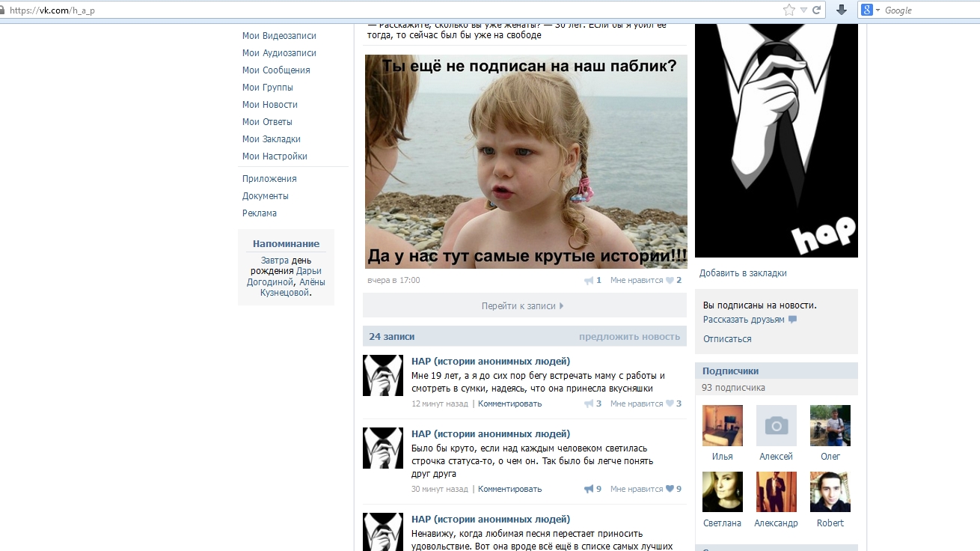Open Мои Аудиозаписи in the sidebar

coord(279,53)
